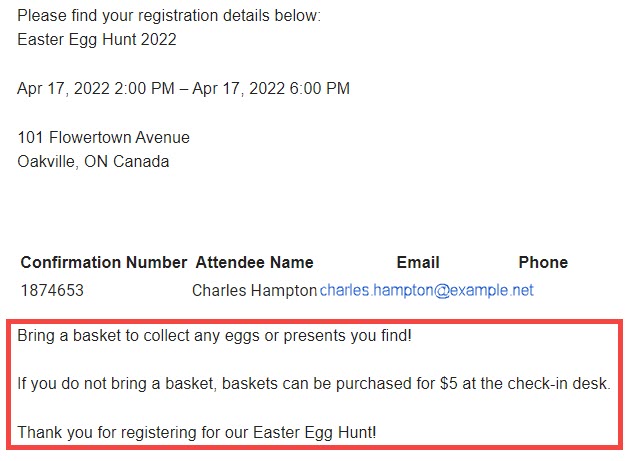The image size is (634, 461).
Task: Select confirmation number 1874653
Action: click(52, 291)
